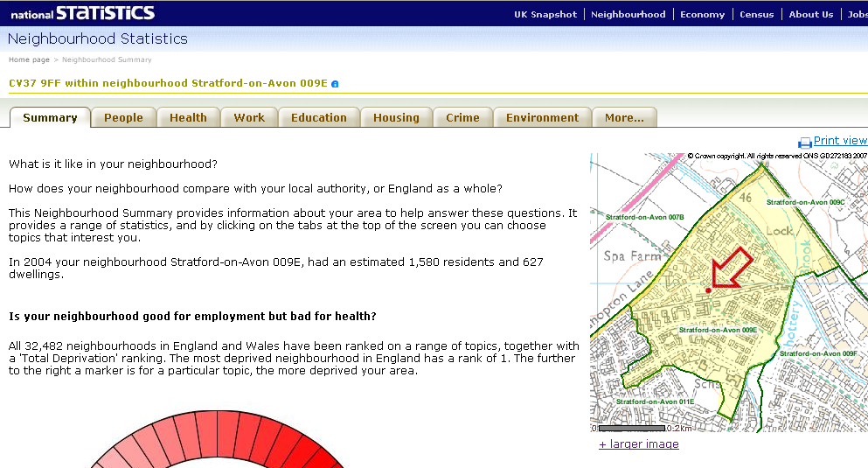The height and width of the screenshot is (468, 868).
Task: Switch to the Education tab
Action: pyautogui.click(x=319, y=117)
